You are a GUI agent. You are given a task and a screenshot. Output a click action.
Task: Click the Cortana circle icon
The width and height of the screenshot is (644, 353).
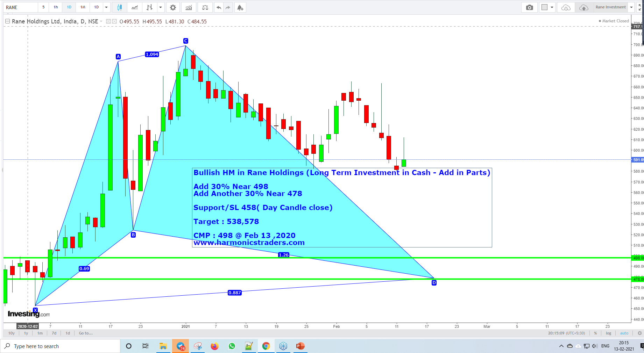128,346
